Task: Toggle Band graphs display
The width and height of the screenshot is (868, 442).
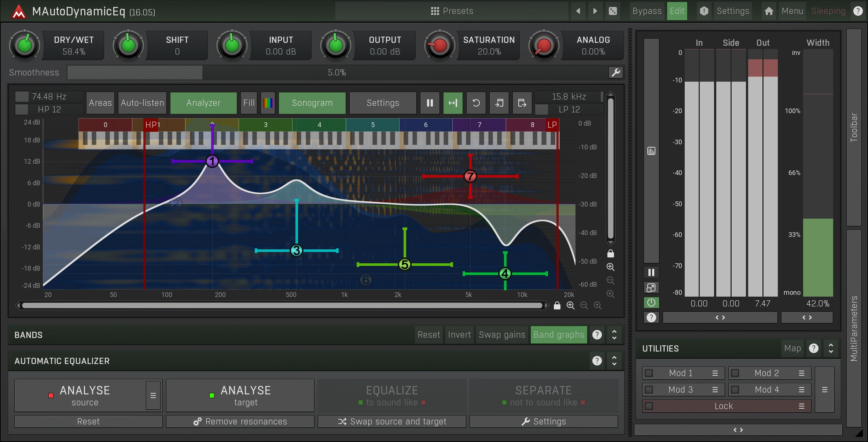Action: (559, 335)
